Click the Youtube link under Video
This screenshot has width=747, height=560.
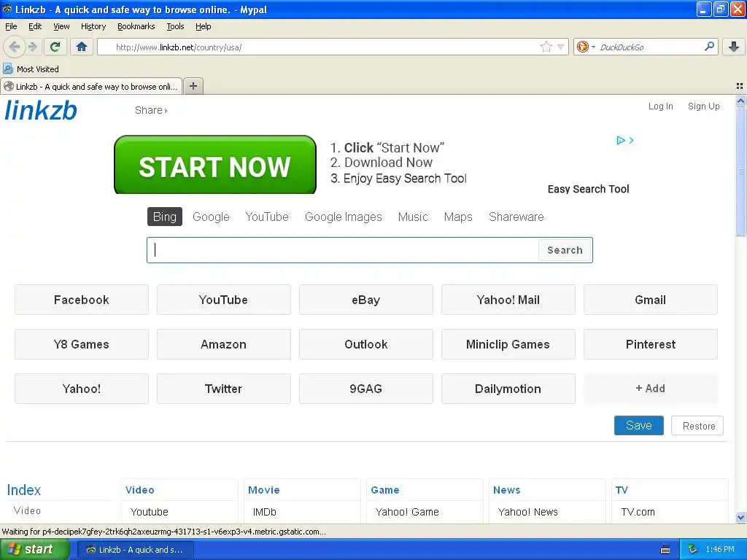pyautogui.click(x=149, y=512)
